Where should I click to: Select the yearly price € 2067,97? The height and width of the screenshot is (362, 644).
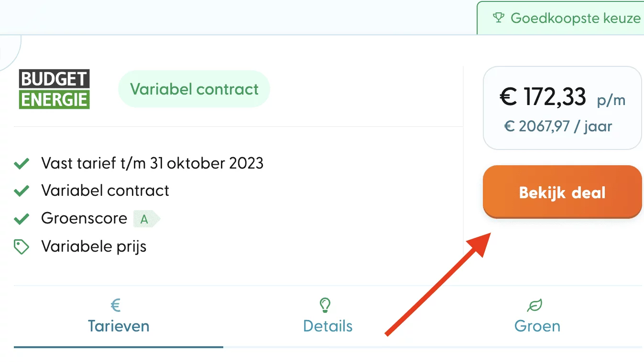[557, 126]
